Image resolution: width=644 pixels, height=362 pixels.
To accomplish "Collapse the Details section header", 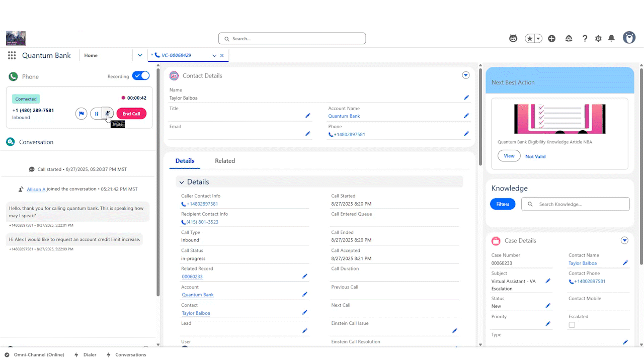I will (x=183, y=182).
